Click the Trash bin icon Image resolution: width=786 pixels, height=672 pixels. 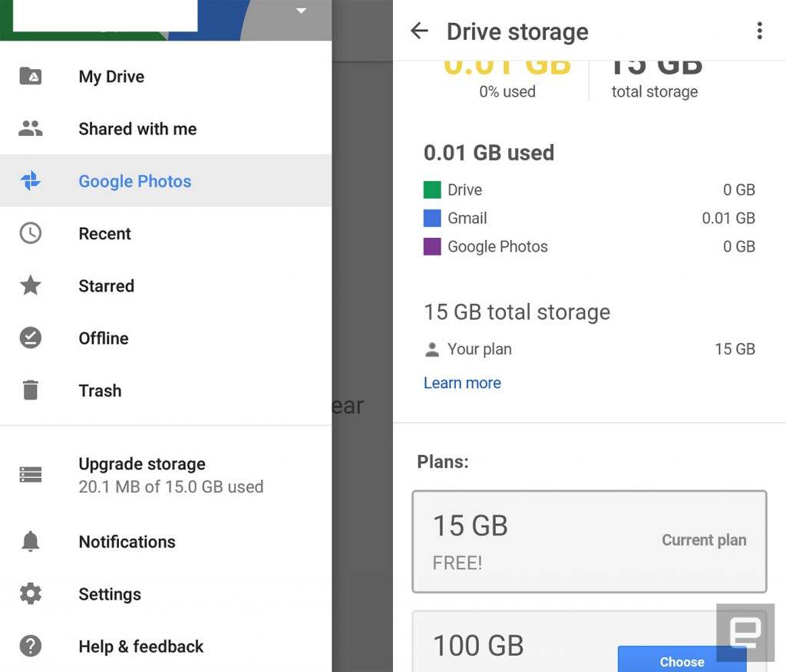pos(31,390)
